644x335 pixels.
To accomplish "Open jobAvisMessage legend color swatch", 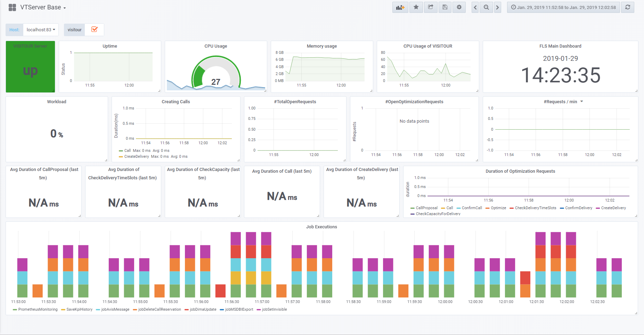I will 98,310.
